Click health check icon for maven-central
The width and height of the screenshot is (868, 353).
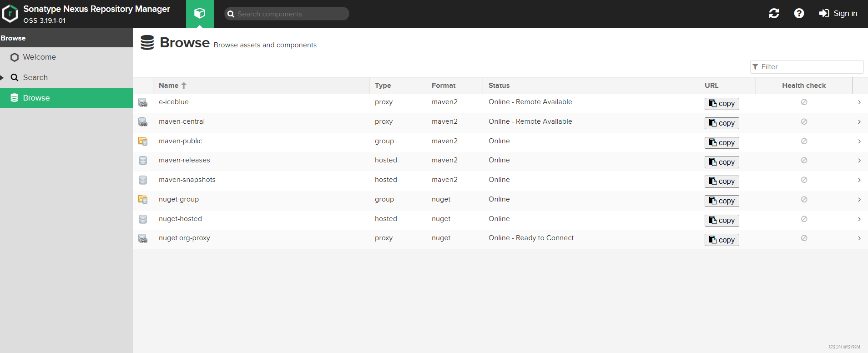[804, 121]
